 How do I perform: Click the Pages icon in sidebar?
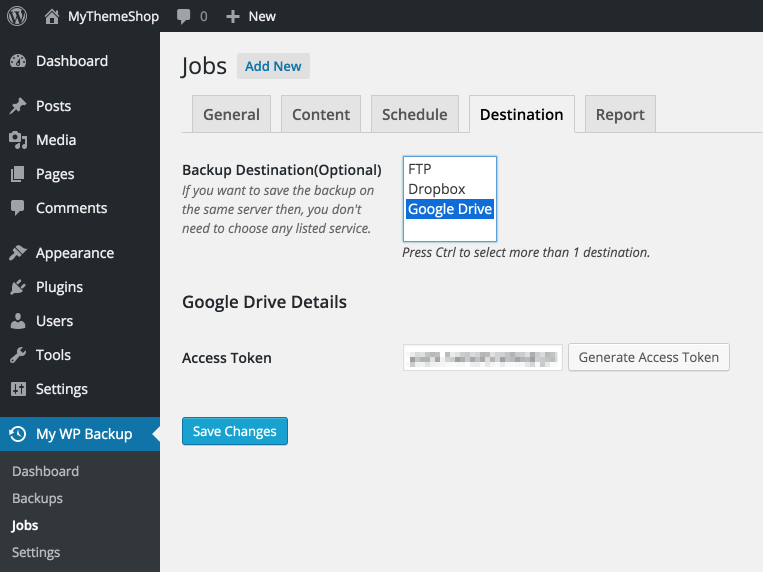tap(18, 174)
